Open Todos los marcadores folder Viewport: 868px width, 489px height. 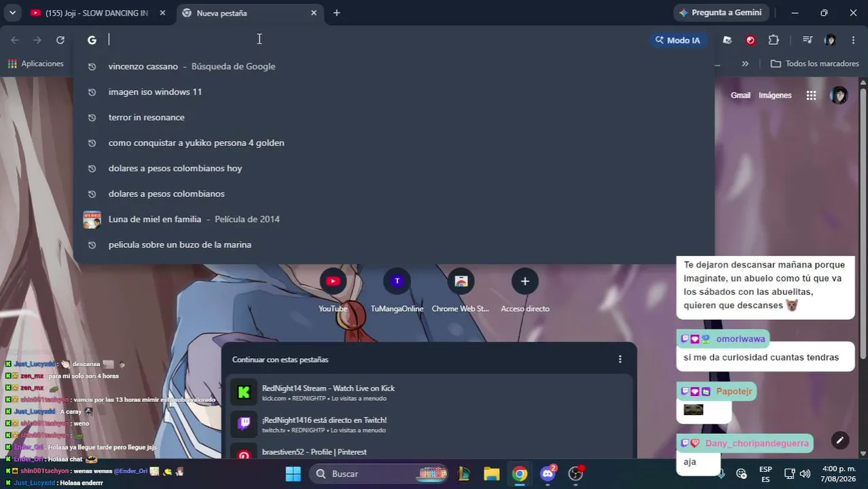(814, 64)
